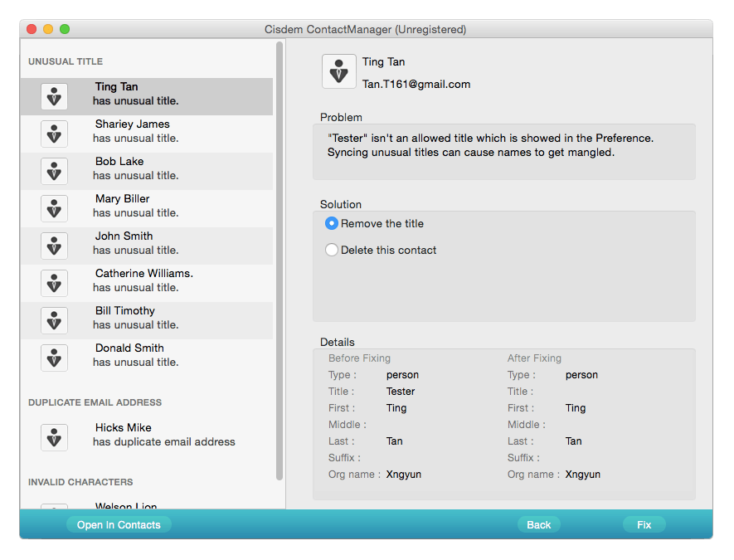This screenshot has height=560, width=734.
Task: Zoom window with green button
Action: click(x=65, y=29)
